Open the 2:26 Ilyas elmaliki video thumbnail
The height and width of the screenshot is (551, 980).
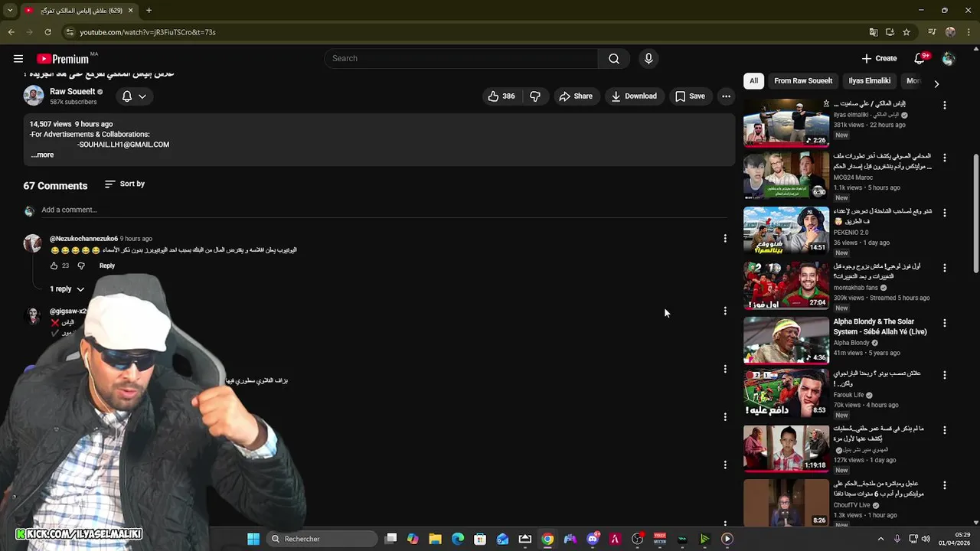[x=786, y=122]
